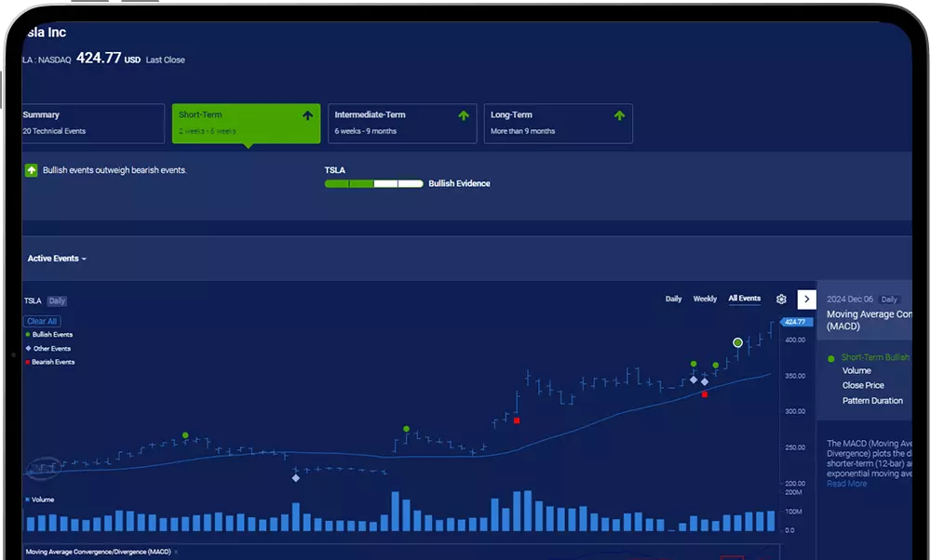Viewport: 931px width, 560px height.
Task: Click the 424.77 current price tag on chart axis
Action: 794,322
